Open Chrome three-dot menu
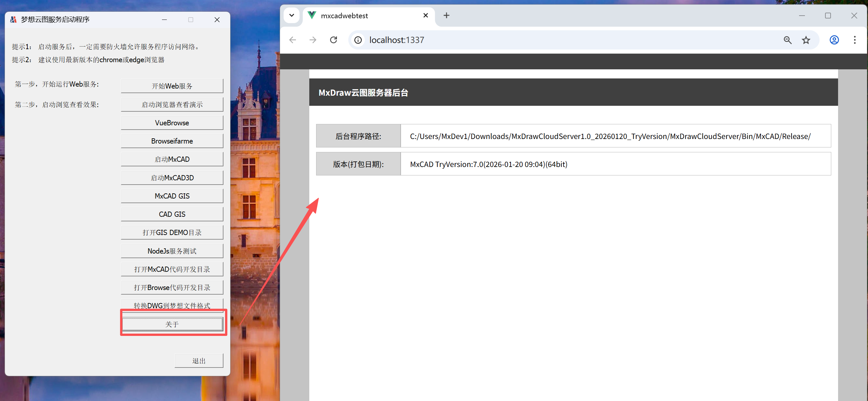The width and height of the screenshot is (868, 401). [x=854, y=40]
